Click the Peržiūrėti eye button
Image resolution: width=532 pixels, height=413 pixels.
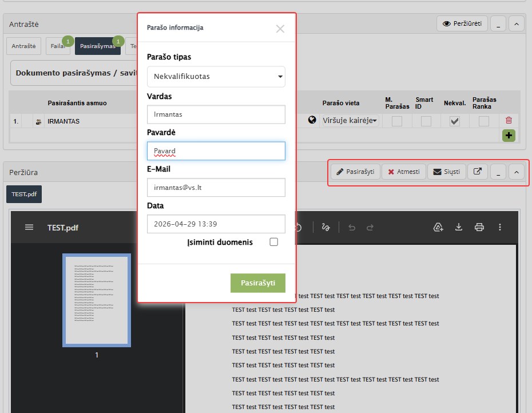(462, 24)
